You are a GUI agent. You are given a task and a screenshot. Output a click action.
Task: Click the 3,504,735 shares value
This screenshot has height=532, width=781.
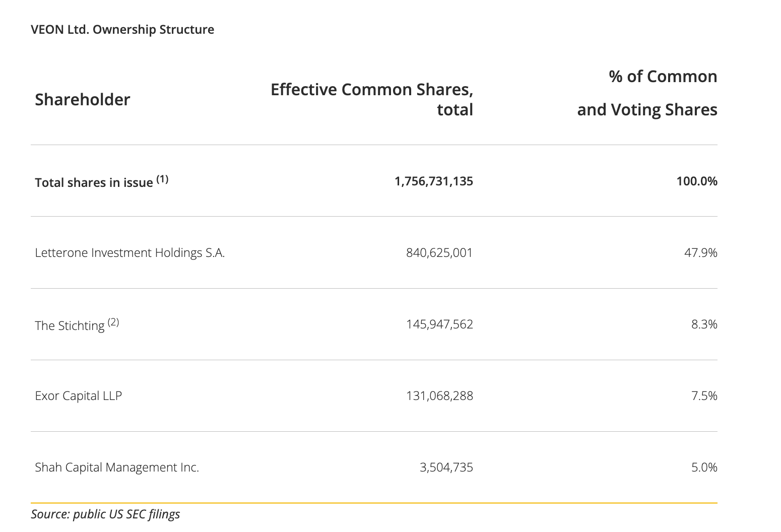(x=446, y=468)
